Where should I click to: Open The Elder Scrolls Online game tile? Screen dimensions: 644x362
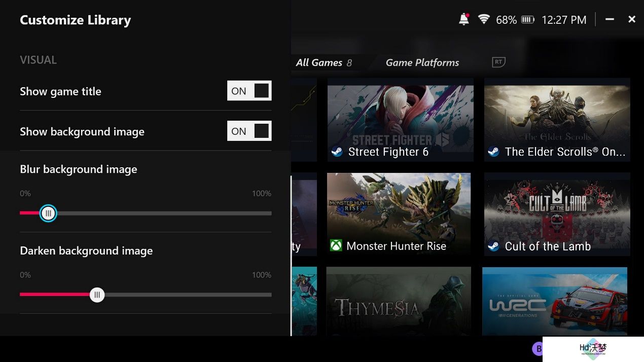pyautogui.click(x=557, y=120)
